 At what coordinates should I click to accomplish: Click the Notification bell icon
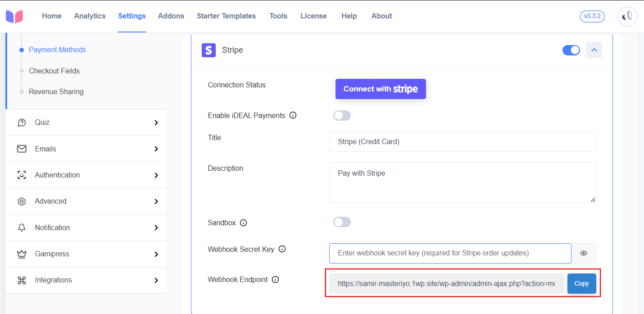(x=22, y=228)
